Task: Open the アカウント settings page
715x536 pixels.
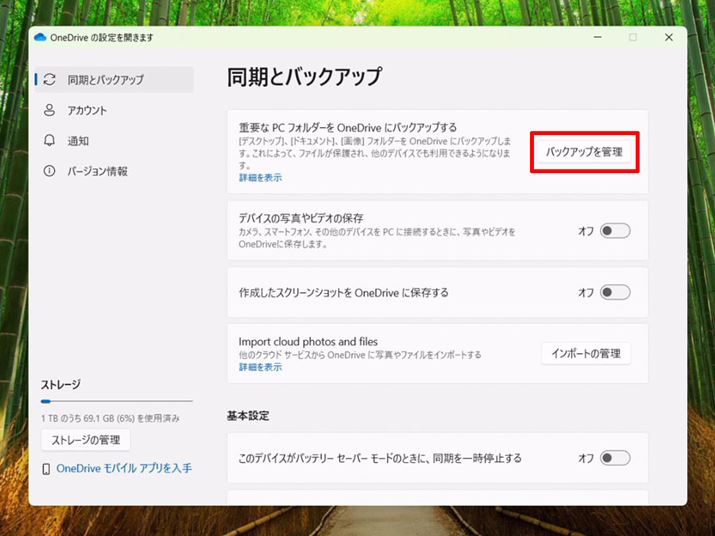Action: (114, 110)
